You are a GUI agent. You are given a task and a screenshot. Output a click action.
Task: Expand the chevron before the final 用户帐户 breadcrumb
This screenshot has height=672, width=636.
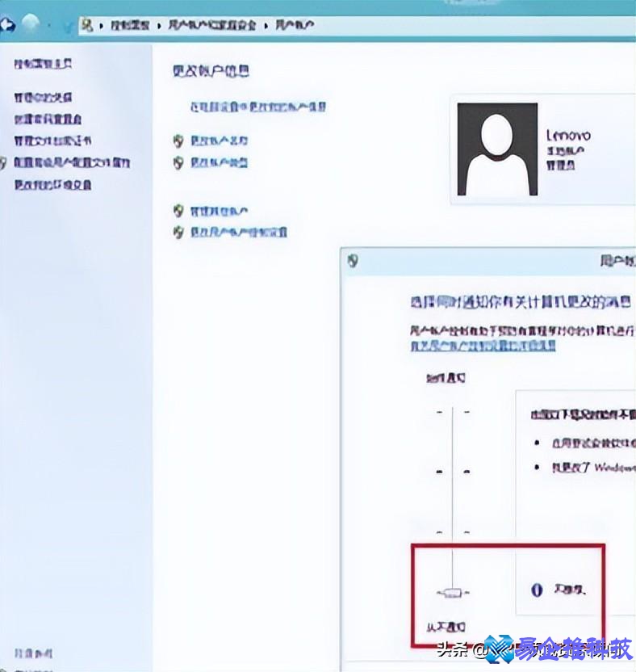point(266,26)
